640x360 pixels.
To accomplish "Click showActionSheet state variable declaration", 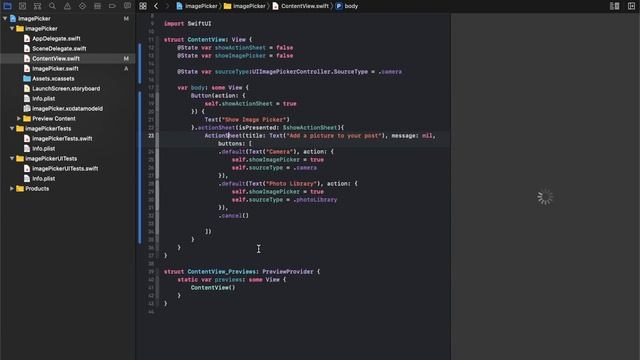I will 235,48.
